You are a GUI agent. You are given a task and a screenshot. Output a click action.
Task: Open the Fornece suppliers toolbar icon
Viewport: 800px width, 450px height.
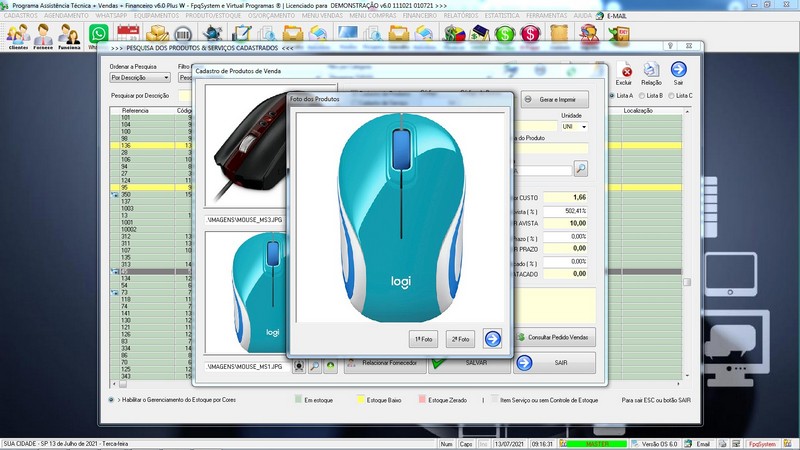point(43,36)
